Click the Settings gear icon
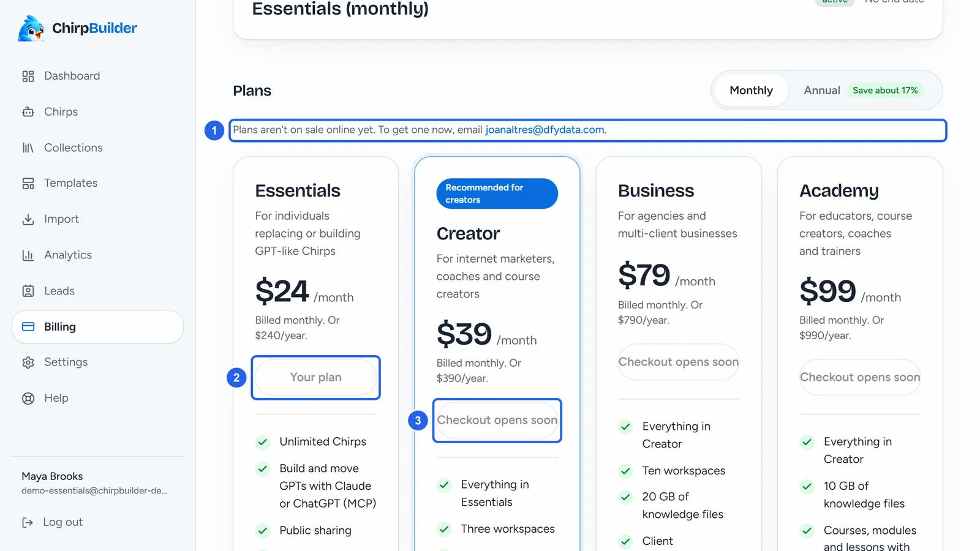This screenshot has width=980, height=551. tap(28, 362)
